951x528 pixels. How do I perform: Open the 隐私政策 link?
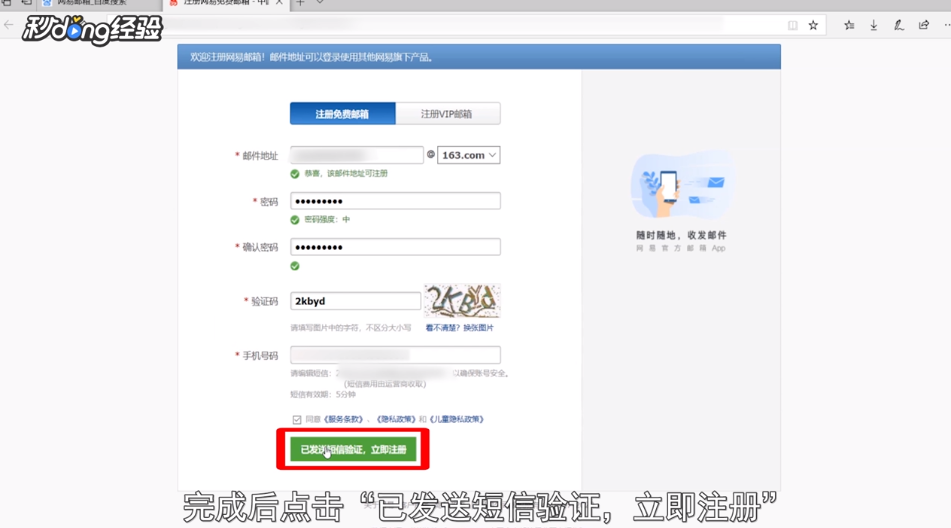[396, 419]
